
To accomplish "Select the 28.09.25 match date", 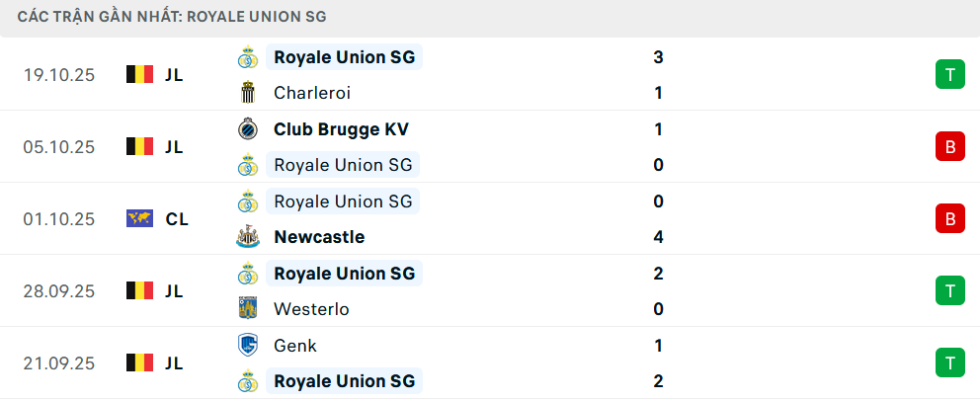I will (59, 290).
